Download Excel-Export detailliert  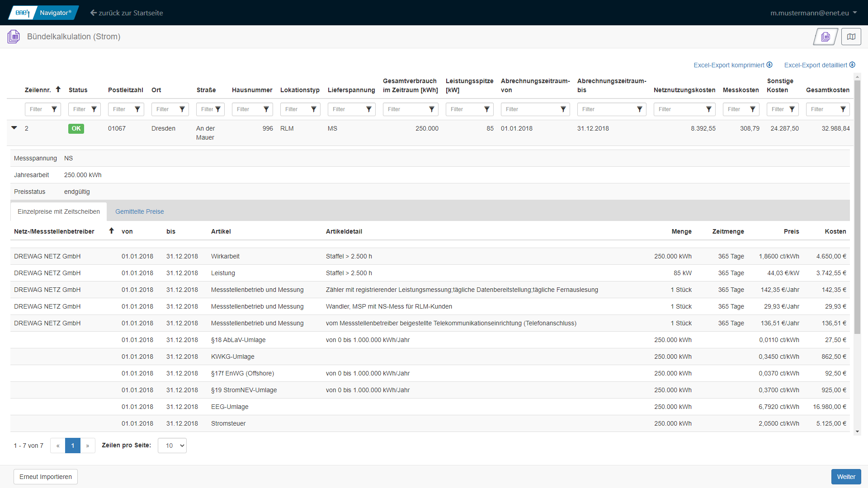[820, 65]
